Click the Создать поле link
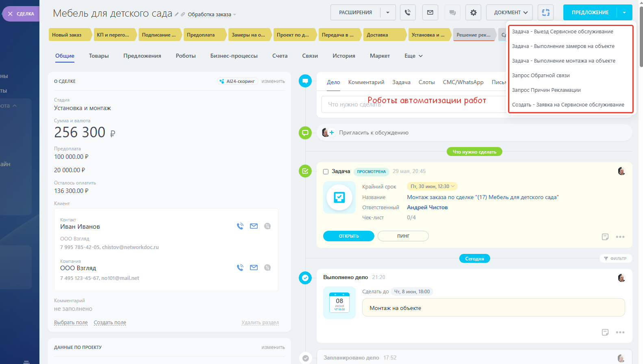The image size is (643, 364). (x=110, y=323)
